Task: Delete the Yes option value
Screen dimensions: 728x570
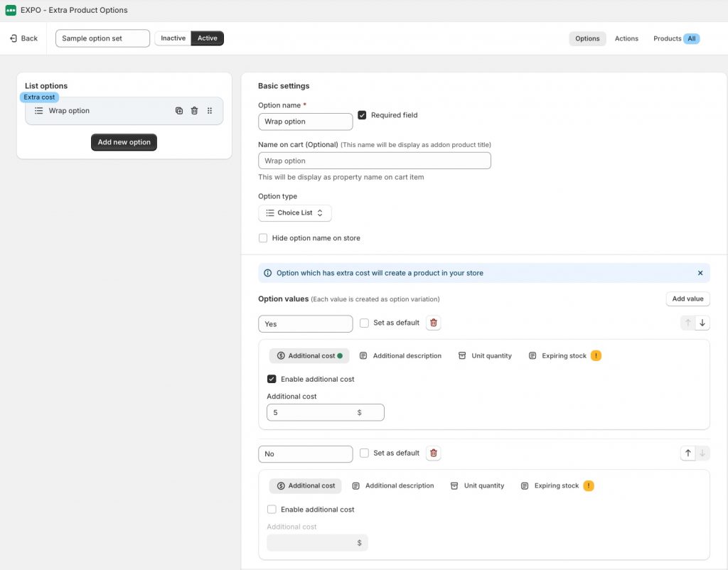Action: (433, 323)
